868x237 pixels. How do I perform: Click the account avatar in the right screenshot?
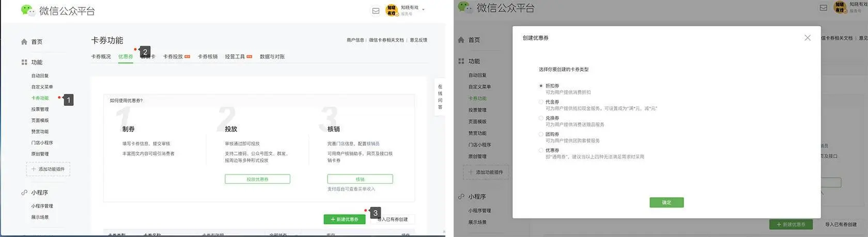840,8
